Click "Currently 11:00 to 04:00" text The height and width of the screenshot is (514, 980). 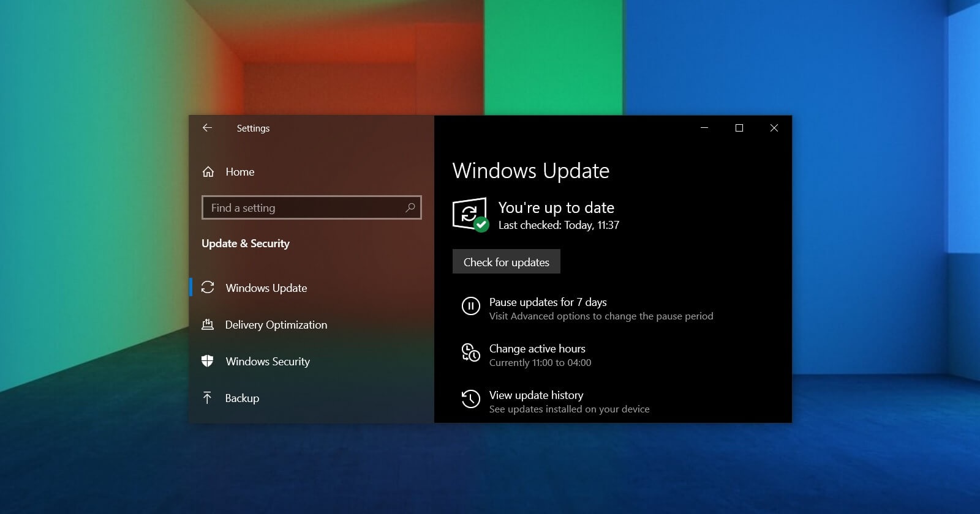tap(540, 363)
